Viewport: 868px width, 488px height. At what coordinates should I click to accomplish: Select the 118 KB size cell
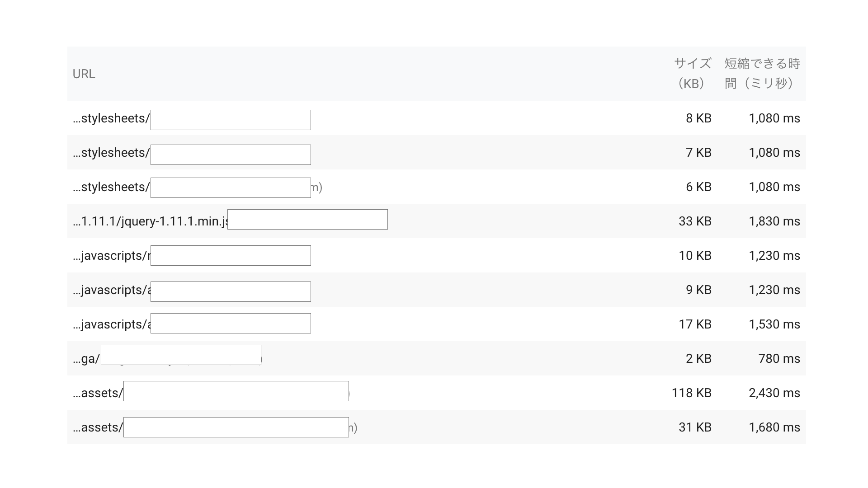tap(691, 393)
